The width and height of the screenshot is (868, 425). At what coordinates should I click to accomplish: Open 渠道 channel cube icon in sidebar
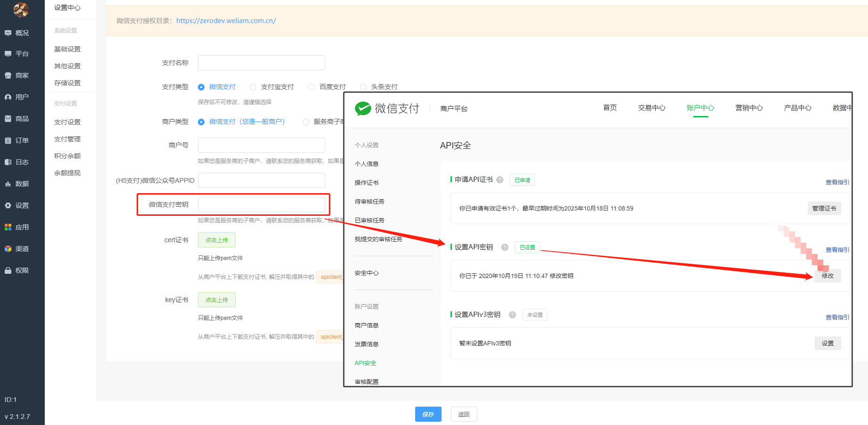pos(8,249)
